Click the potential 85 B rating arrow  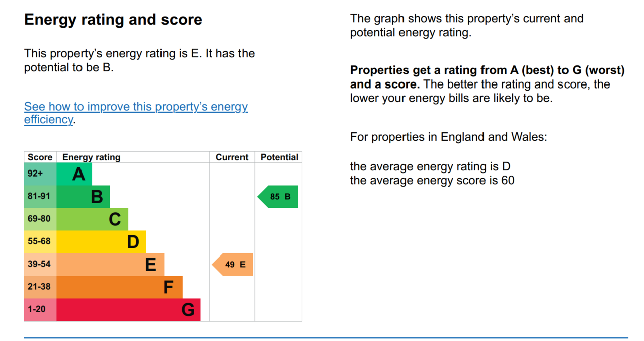coord(278,197)
